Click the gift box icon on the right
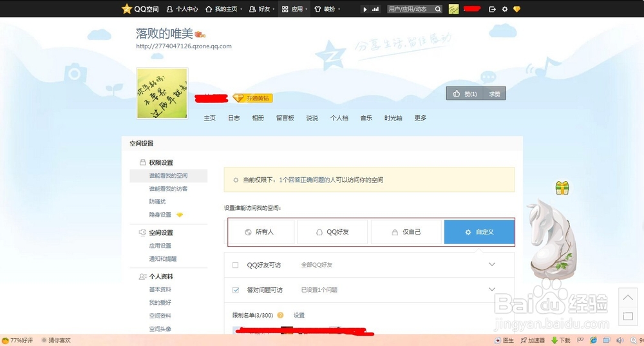This screenshot has height=346, width=644. point(562,187)
